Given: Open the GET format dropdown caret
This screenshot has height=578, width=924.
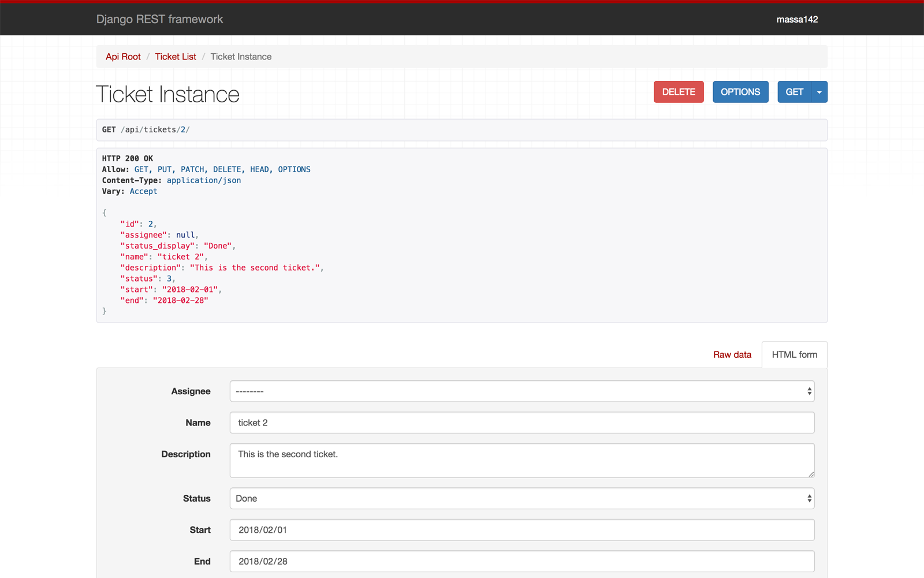Looking at the screenshot, I should (819, 92).
